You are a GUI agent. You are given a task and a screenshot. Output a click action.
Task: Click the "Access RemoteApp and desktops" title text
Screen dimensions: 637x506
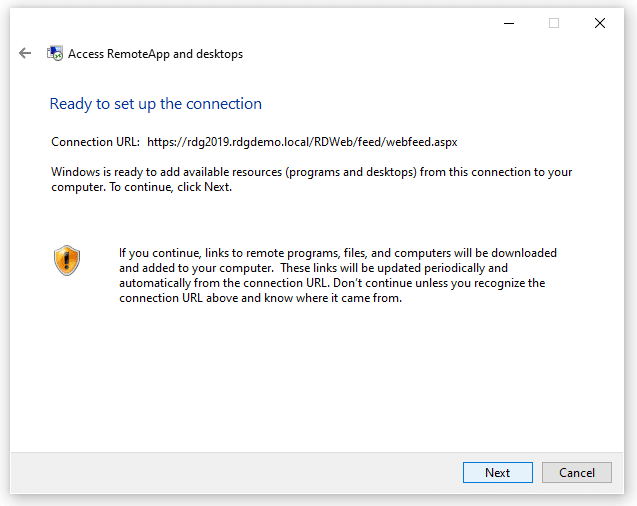click(155, 54)
